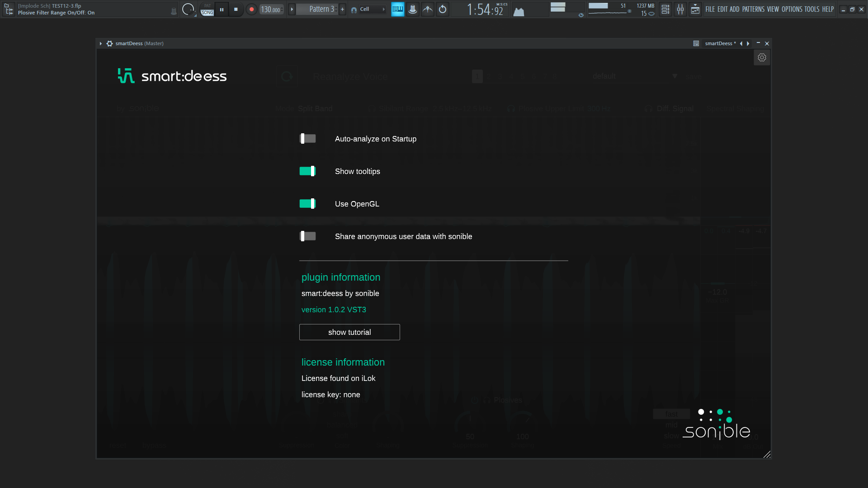Click the tempo stepper arrows beside 130.000
This screenshot has width=868, height=488.
click(x=283, y=9)
